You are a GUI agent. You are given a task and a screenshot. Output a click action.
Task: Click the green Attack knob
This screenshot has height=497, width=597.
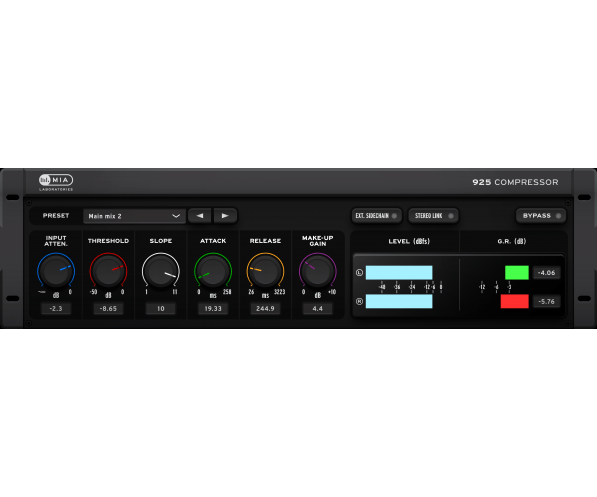[213, 271]
